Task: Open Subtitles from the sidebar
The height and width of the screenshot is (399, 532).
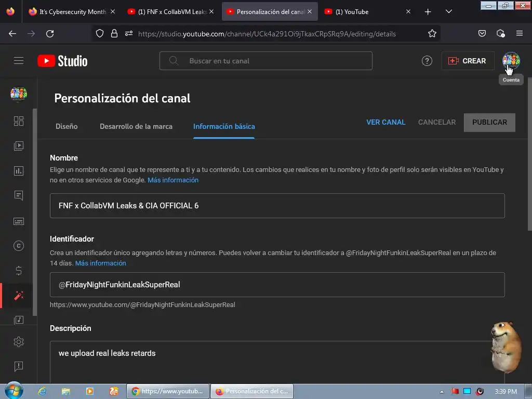Action: click(x=19, y=221)
